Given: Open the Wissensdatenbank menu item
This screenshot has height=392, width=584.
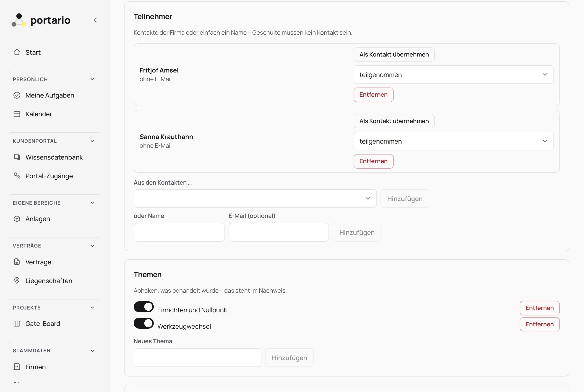Looking at the screenshot, I should [54, 157].
